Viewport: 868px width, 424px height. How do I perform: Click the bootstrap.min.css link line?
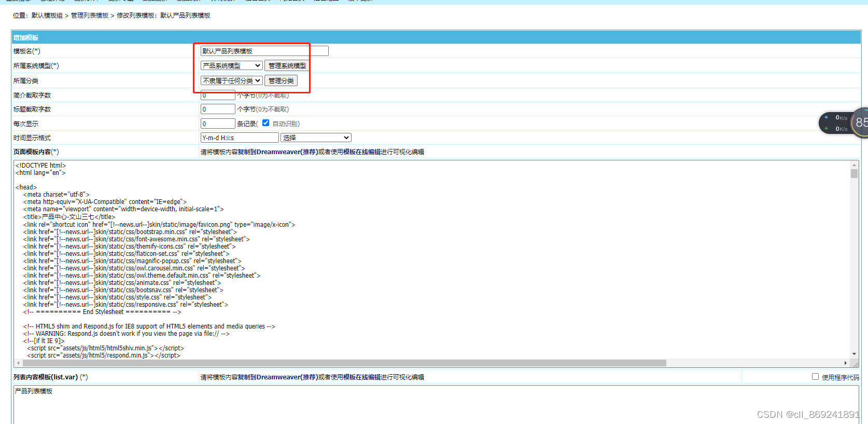coord(130,232)
